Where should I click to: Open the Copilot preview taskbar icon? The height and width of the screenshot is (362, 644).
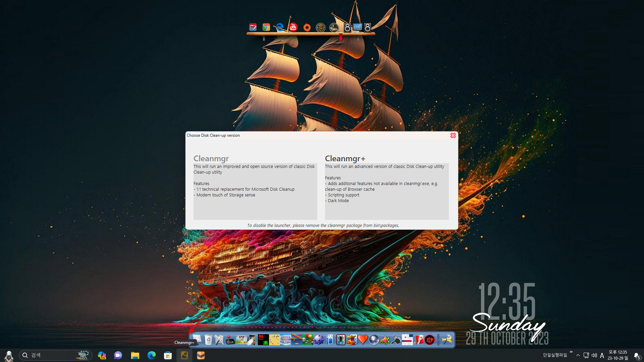click(102, 355)
